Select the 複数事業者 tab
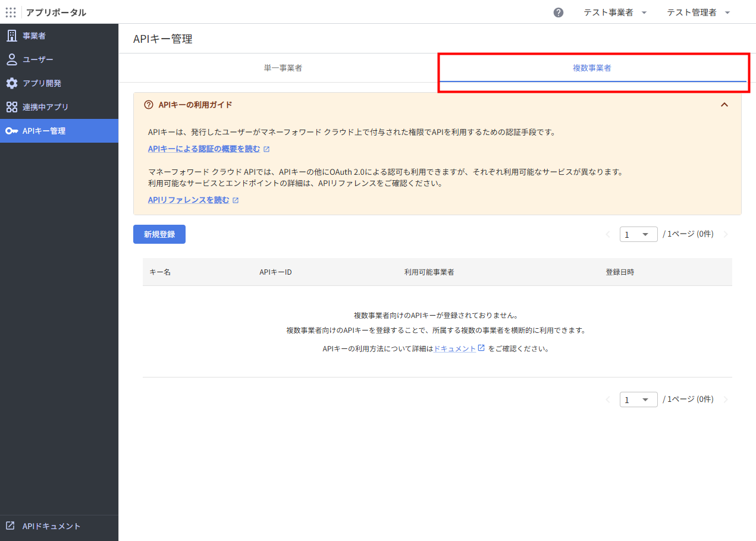Viewport: 756px width, 541px height. pyautogui.click(x=592, y=68)
